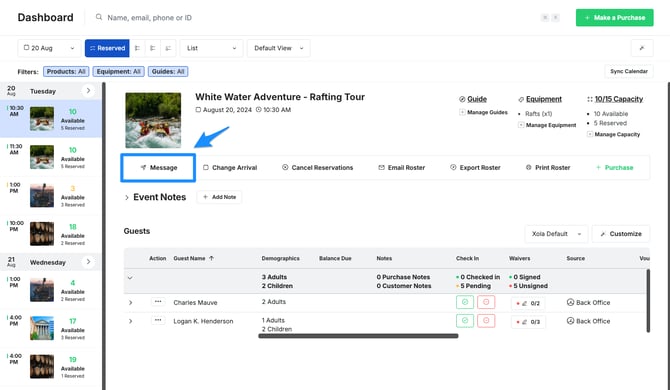Click red no-show icon for Charles Mauve
The image size is (670, 390).
[x=486, y=302]
